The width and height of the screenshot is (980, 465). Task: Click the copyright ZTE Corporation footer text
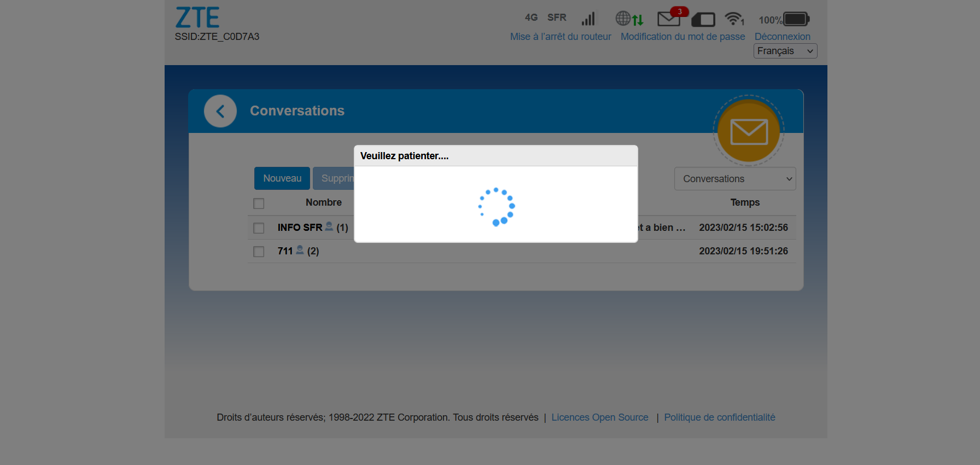377,417
